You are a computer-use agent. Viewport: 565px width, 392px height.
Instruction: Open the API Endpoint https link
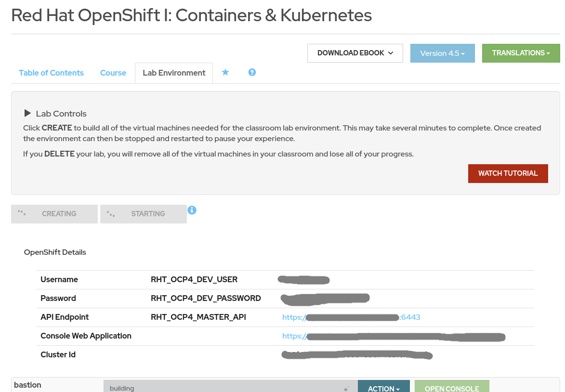click(x=351, y=317)
